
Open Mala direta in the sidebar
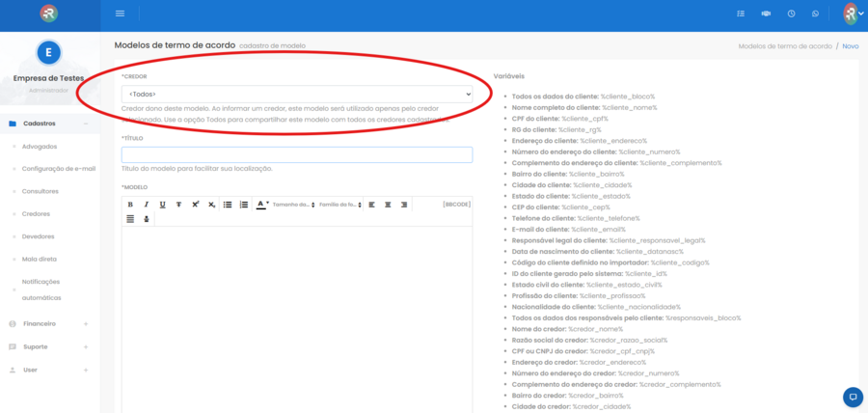(40, 259)
